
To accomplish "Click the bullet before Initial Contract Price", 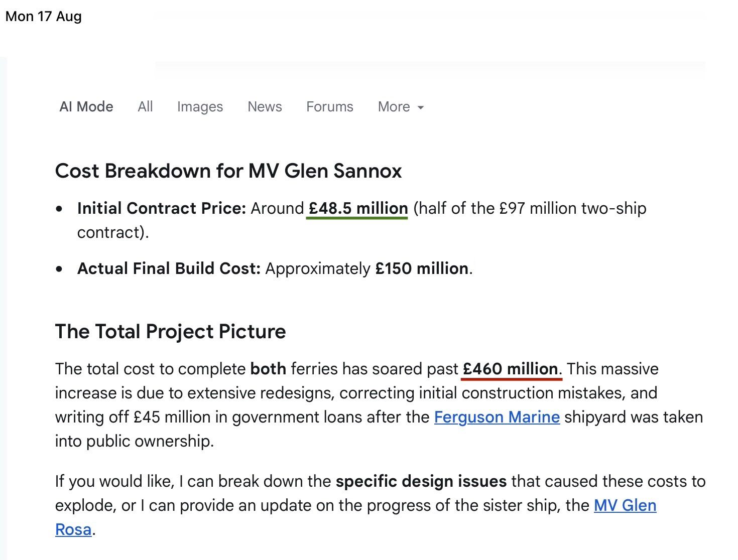I will click(x=60, y=209).
